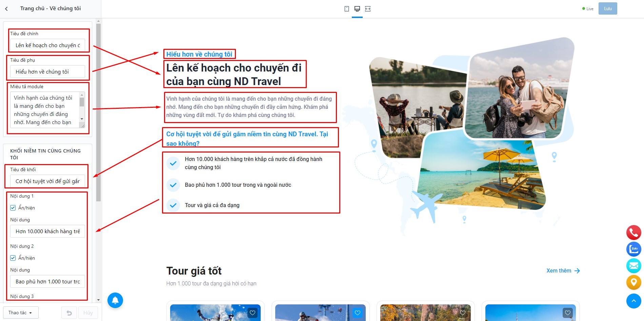Favorite the snowy mountain tour card heart
644x321 pixels.
253,313
